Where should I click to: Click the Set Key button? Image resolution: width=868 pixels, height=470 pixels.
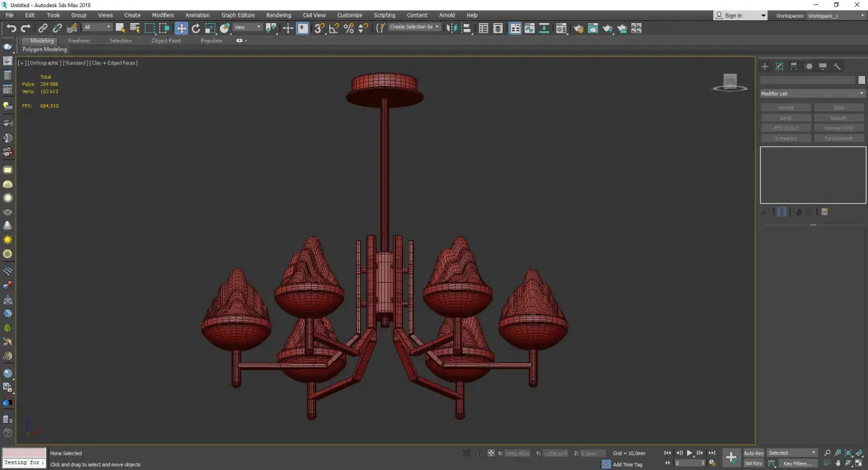pyautogui.click(x=754, y=463)
